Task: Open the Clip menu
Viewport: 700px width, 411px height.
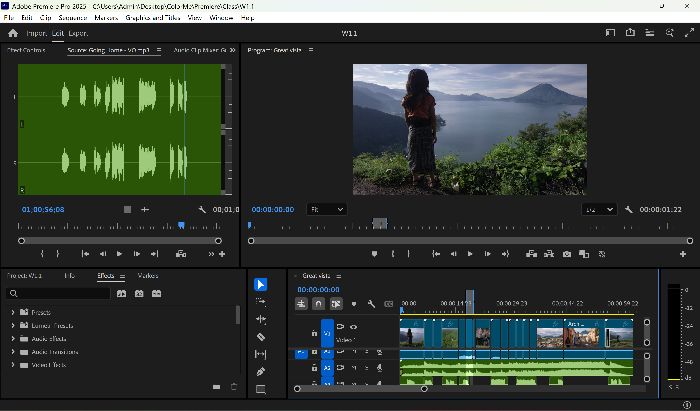Action: click(x=46, y=17)
